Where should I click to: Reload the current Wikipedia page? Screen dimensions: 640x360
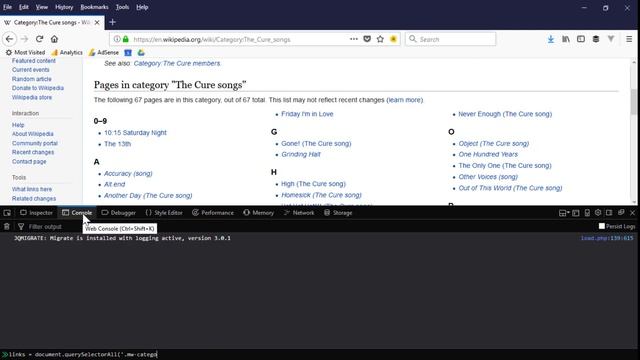[39, 39]
